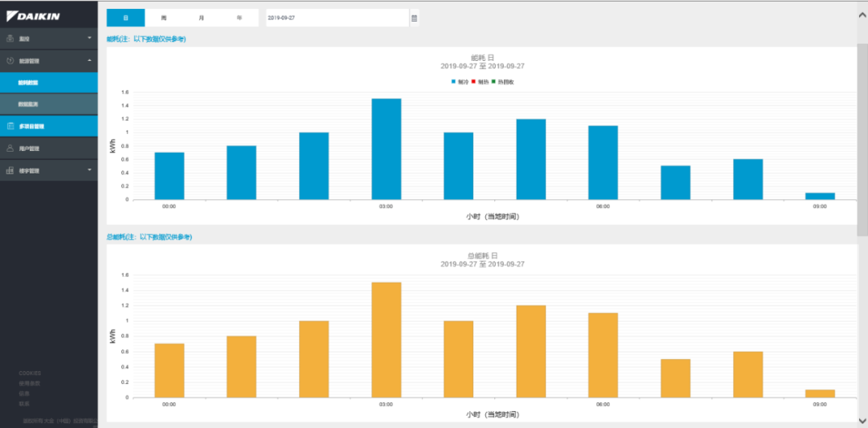Click the 多项目管理 multi-project icon
868x428 pixels.
10,126
